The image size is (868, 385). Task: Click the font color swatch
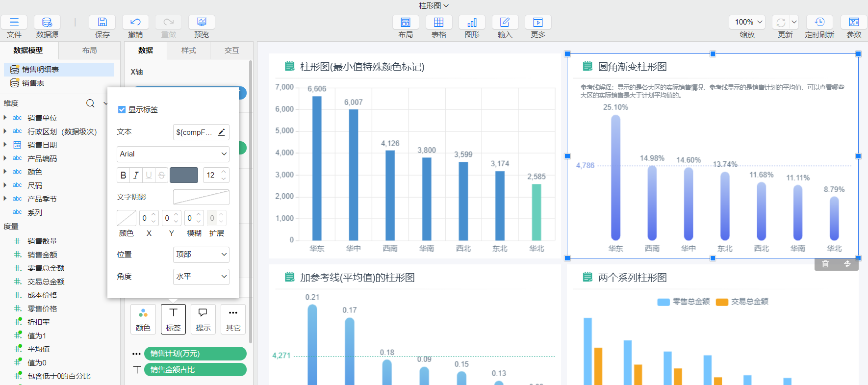pos(184,175)
